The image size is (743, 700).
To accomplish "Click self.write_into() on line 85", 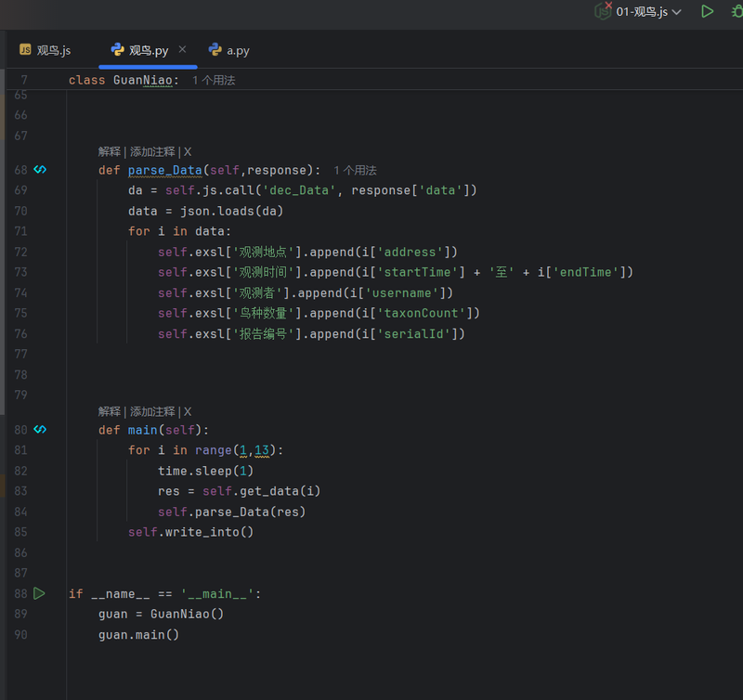I will pos(190,532).
